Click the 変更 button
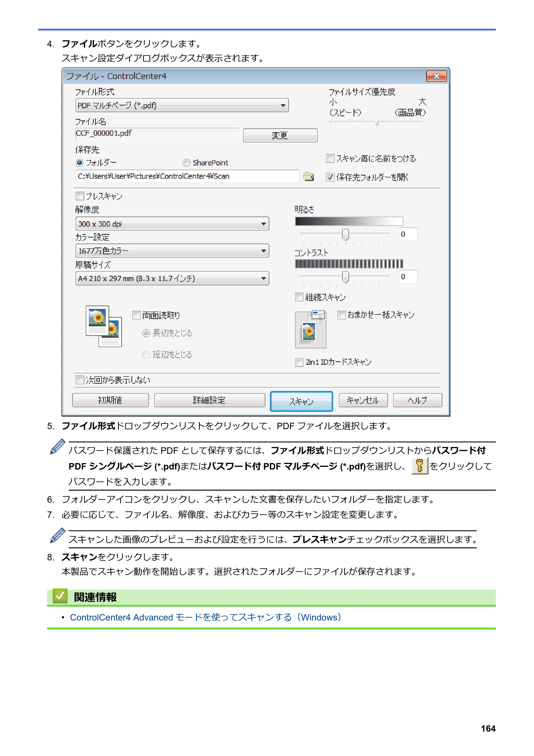The image size is (534, 756). (x=280, y=135)
